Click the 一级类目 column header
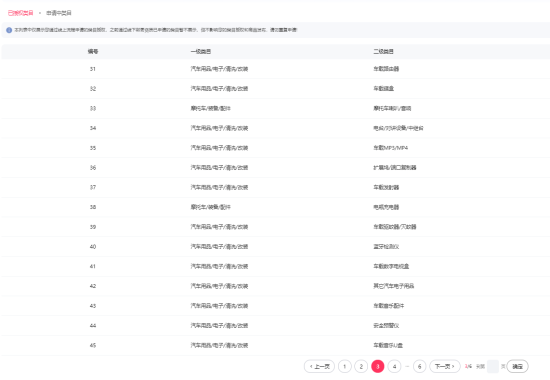Image resolution: width=550 pixels, height=380 pixels. 201,52
